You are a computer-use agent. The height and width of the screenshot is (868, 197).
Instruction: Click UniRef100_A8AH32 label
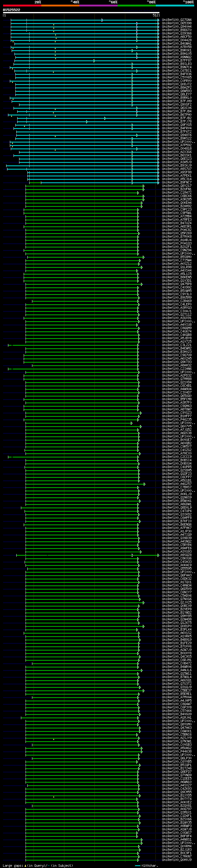177,365
